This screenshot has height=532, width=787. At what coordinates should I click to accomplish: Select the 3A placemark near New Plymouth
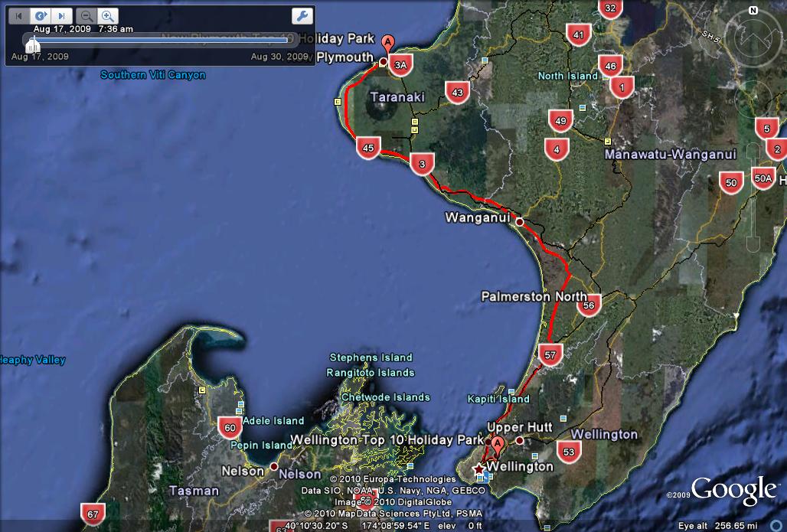click(400, 64)
